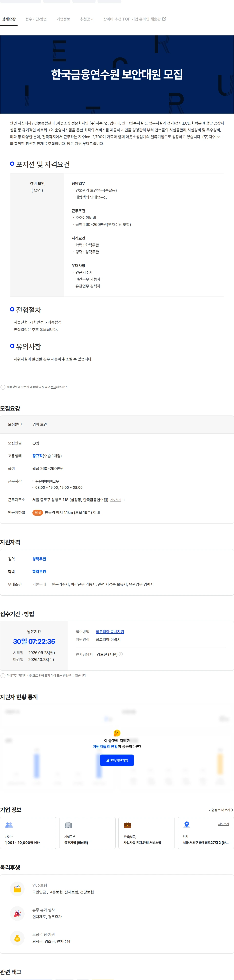The height and width of the screenshot is (980, 234).
Task: Click the 경력무관 value
Action: tap(39, 559)
